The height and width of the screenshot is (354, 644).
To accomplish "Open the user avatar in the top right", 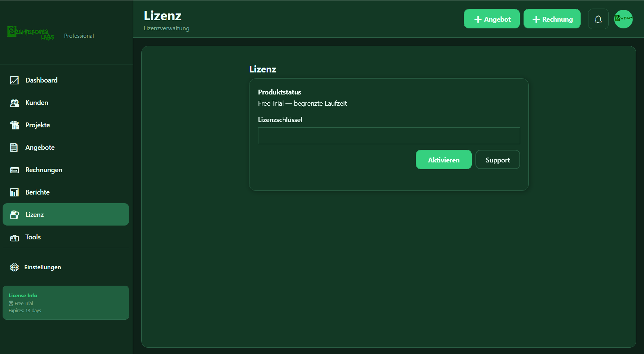I will (x=623, y=19).
